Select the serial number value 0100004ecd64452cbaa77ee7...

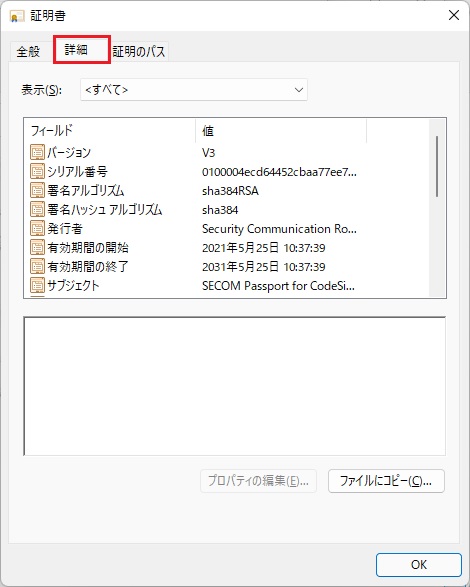[x=279, y=172]
